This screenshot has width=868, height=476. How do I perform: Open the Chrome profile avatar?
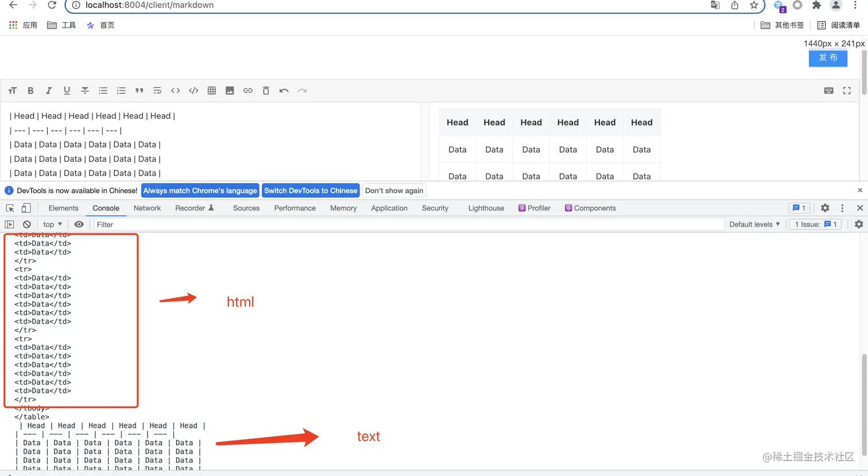pos(836,5)
